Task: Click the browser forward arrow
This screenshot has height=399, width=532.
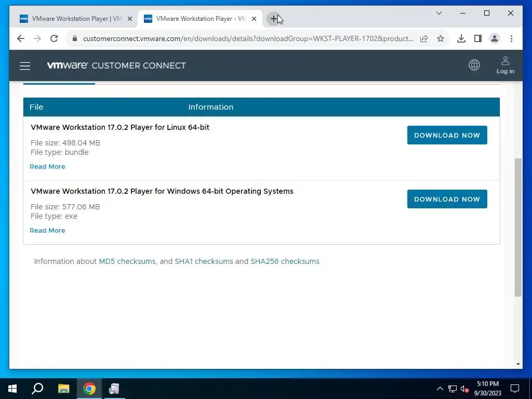Action: (37, 38)
